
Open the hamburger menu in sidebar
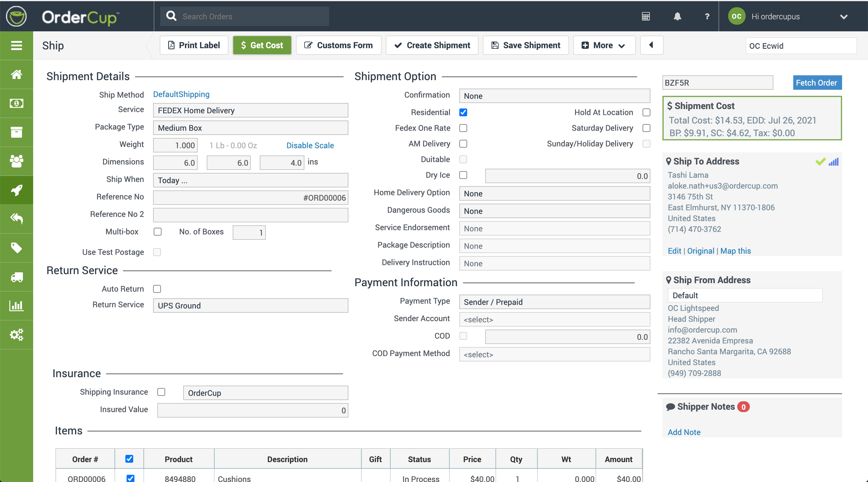click(17, 45)
